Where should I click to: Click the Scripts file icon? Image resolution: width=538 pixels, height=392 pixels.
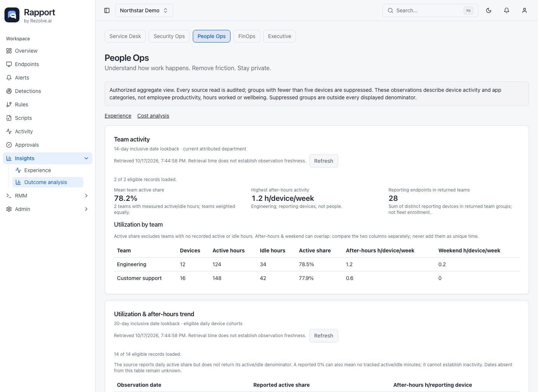pos(9,118)
